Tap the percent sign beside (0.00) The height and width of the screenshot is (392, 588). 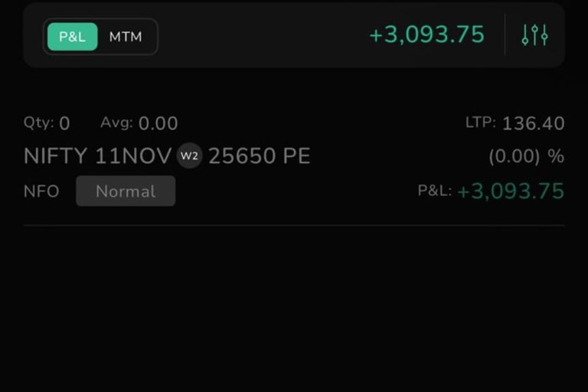pyautogui.click(x=556, y=157)
